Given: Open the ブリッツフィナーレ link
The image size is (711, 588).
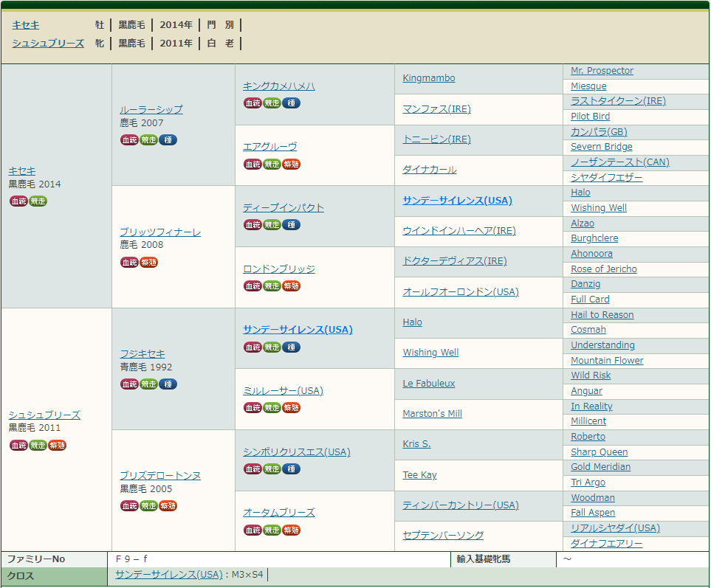Looking at the screenshot, I should pyautogui.click(x=160, y=232).
